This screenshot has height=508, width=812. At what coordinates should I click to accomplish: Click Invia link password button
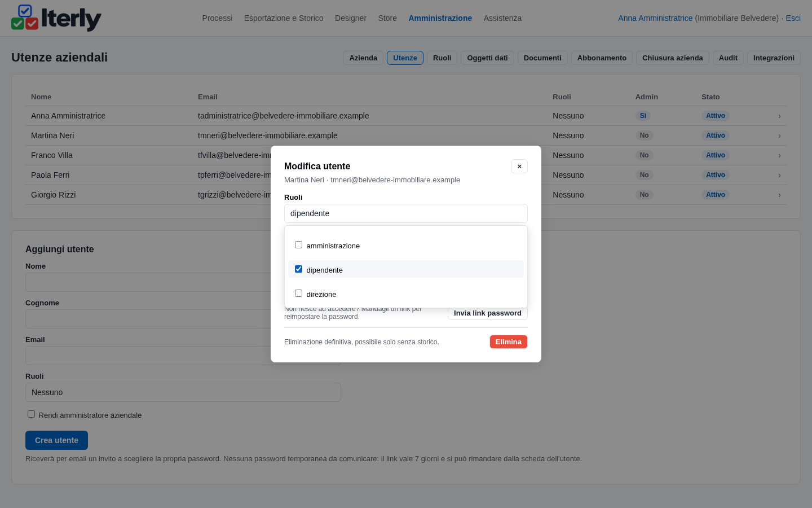point(488,313)
